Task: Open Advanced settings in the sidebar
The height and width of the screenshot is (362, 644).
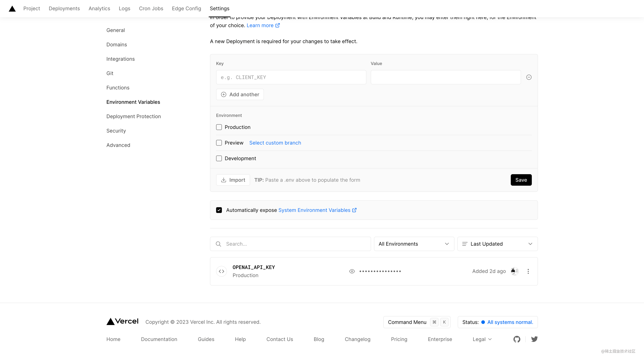Action: click(x=118, y=145)
